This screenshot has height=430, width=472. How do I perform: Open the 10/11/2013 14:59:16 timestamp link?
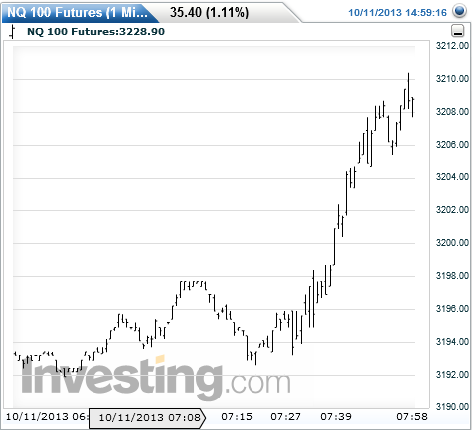[x=397, y=13]
